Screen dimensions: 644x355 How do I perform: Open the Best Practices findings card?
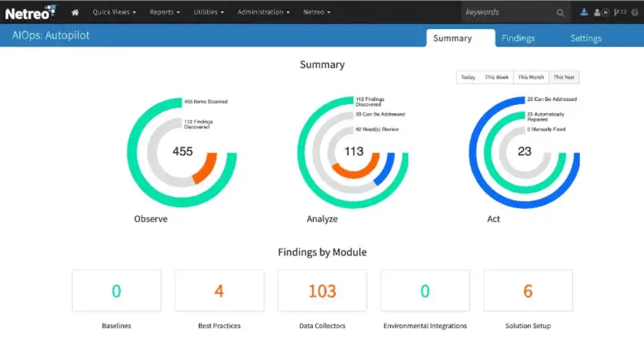tap(220, 291)
